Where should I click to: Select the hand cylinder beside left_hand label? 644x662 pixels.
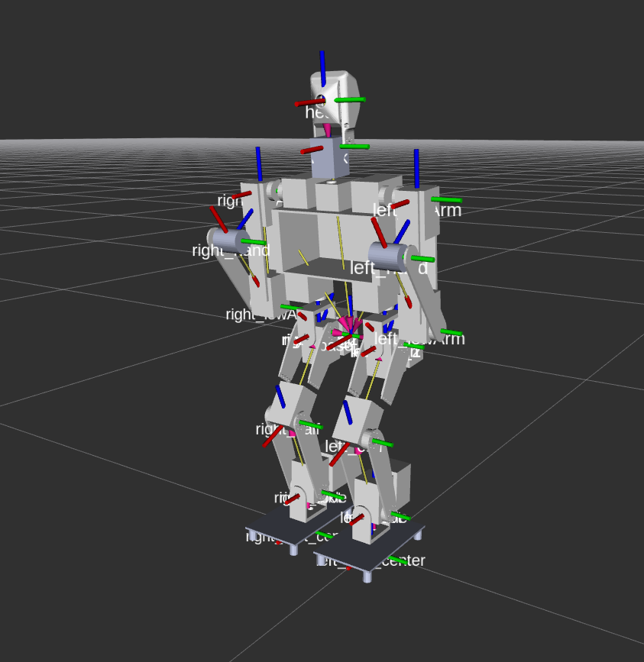pyautogui.click(x=387, y=257)
